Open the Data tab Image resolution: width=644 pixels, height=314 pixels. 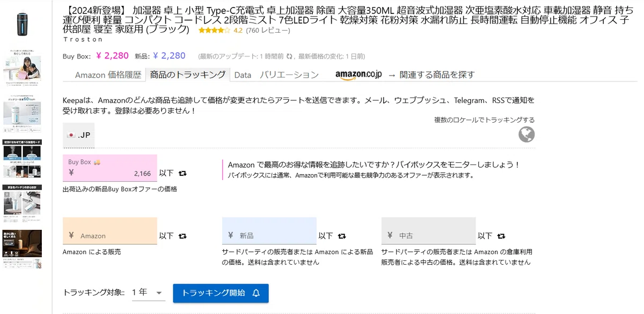click(x=243, y=75)
